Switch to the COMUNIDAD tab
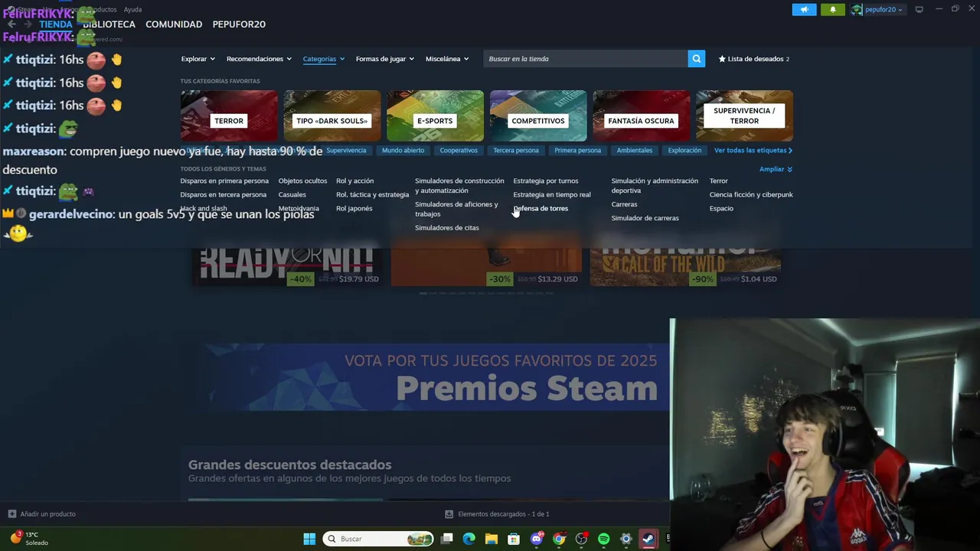This screenshot has height=551, width=980. (174, 24)
